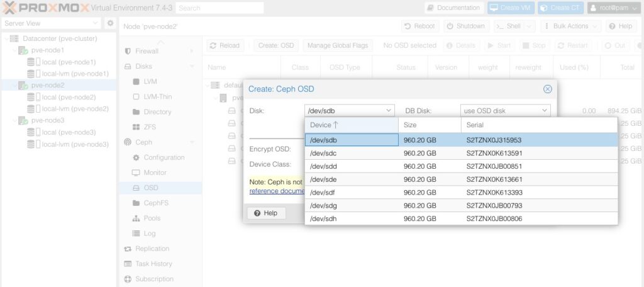
Task: Open the DB Disk combo box
Action: [505, 111]
